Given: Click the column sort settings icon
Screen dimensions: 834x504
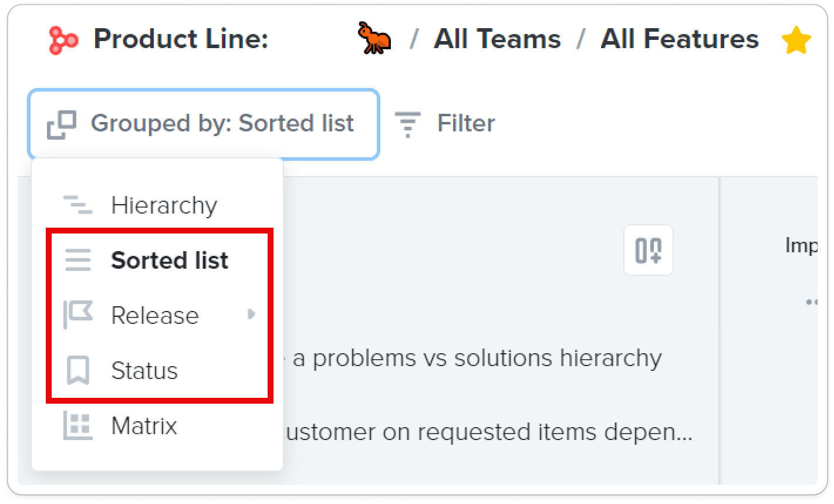Looking at the screenshot, I should pos(648,250).
